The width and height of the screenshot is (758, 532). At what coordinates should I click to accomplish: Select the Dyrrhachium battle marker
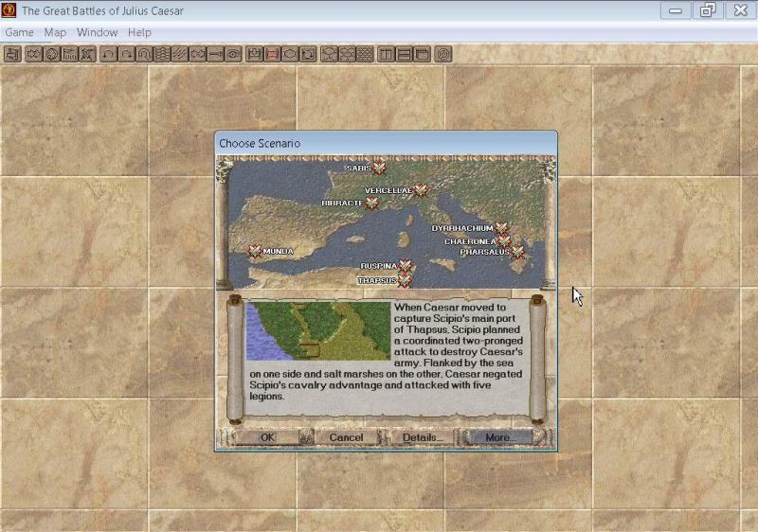click(502, 228)
